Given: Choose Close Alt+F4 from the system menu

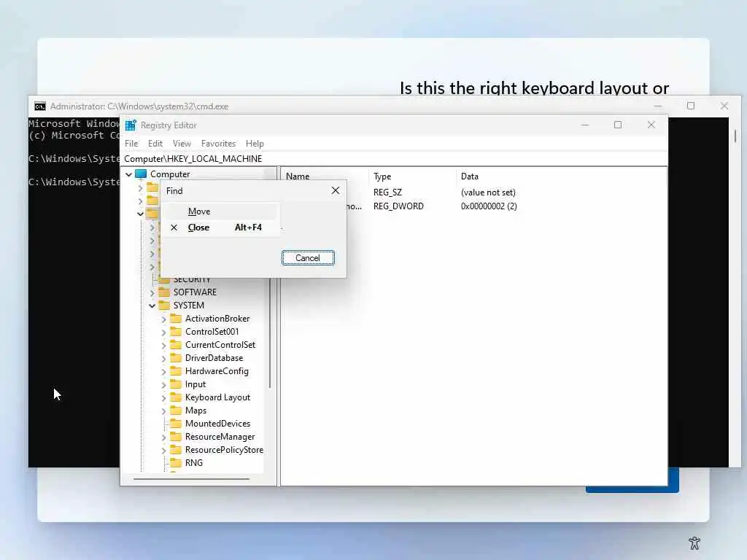Looking at the screenshot, I should pos(220,227).
